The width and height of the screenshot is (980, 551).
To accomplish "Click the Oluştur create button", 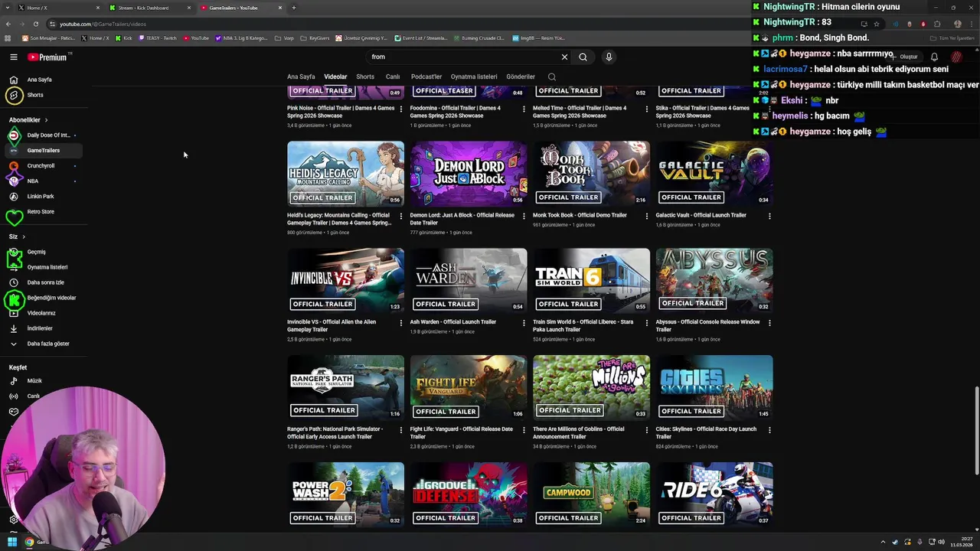I will coord(905,57).
